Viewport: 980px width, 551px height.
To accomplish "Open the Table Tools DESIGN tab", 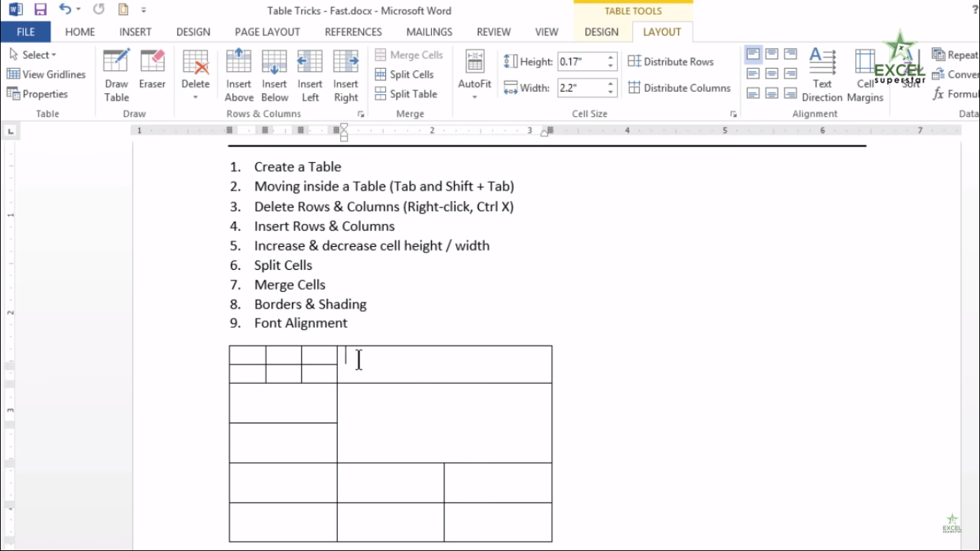I will click(601, 32).
